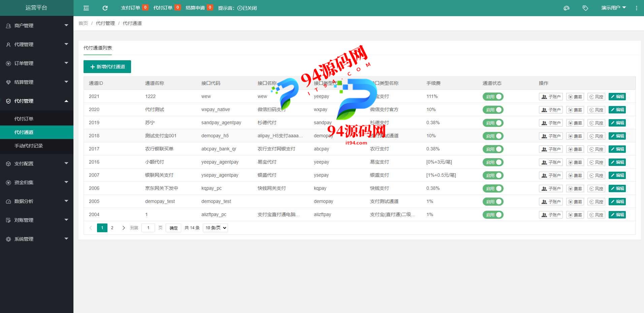Click top bar 代付订单 counter link
The height and width of the screenshot is (313, 644).
point(167,8)
